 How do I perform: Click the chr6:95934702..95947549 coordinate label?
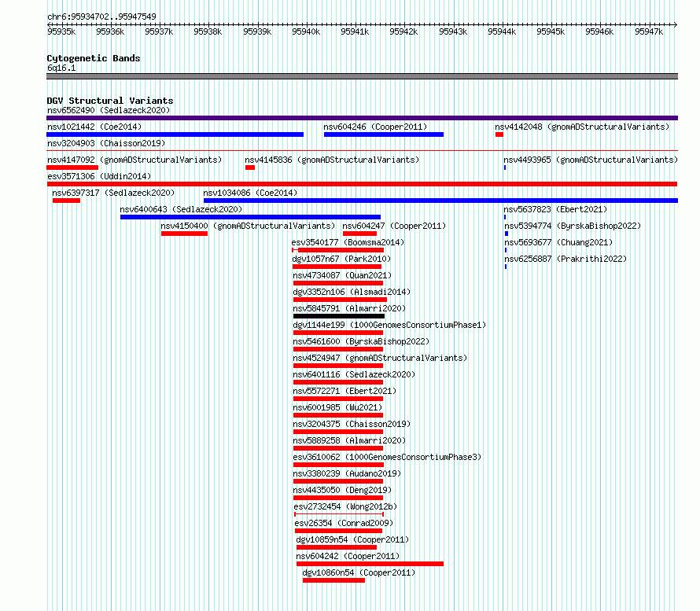[x=101, y=17]
